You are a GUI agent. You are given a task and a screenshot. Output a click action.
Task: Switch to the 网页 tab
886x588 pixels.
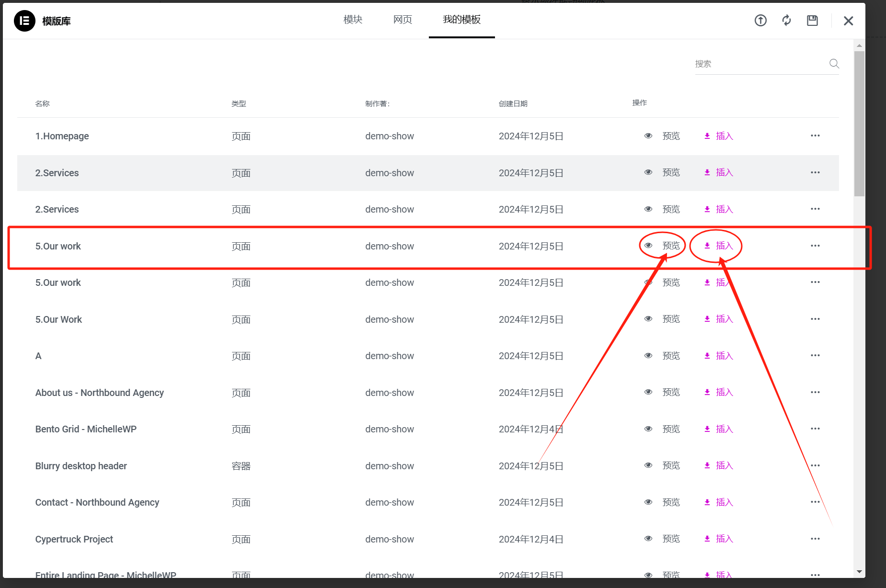click(x=402, y=20)
